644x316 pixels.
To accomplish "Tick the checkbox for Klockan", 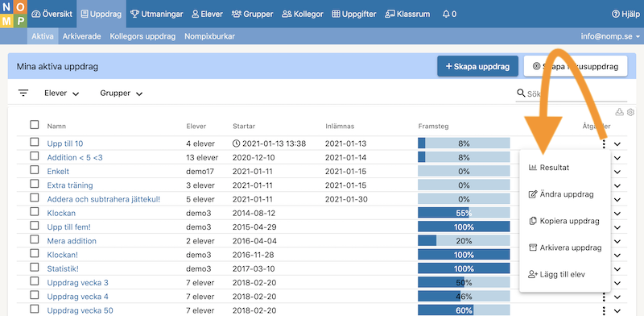I will click(x=35, y=211).
